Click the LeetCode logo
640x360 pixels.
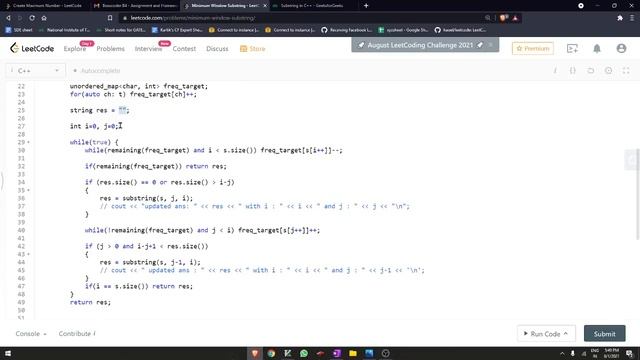click(32, 48)
